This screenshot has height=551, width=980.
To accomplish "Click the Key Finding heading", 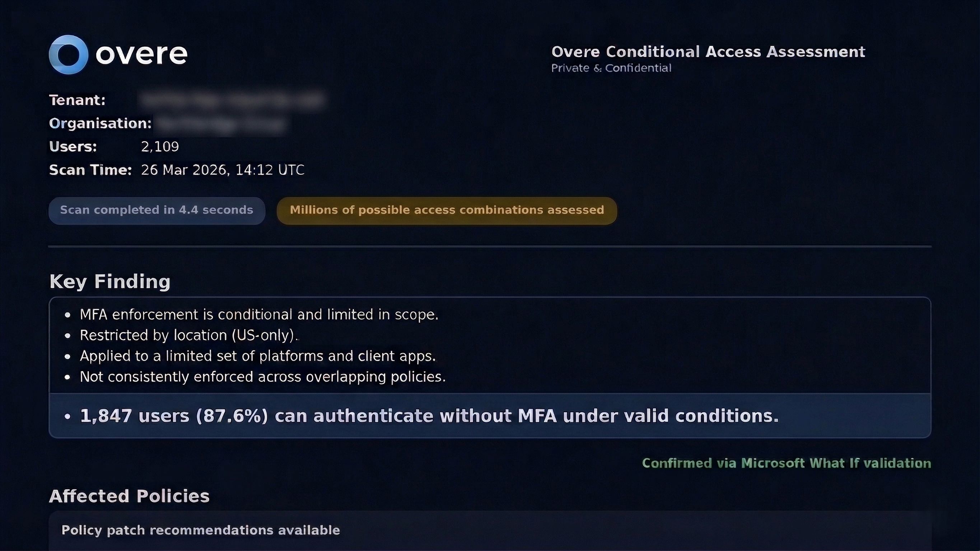I will pyautogui.click(x=109, y=282).
